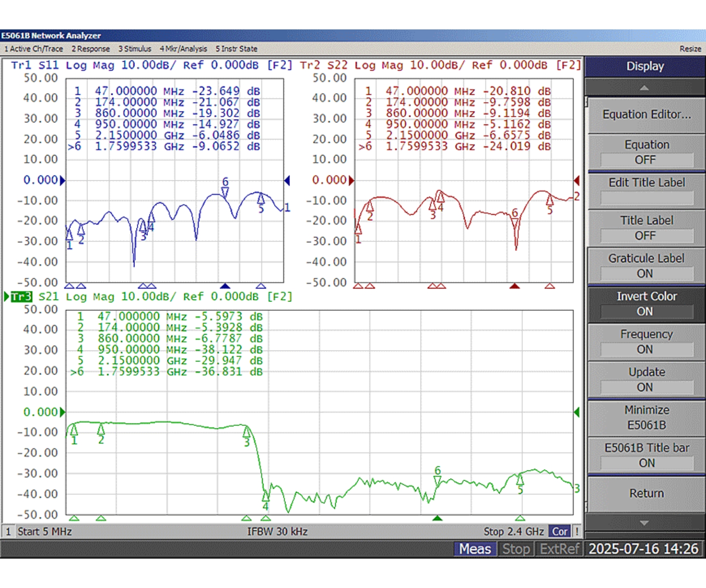Open the Equation Editor dialog
This screenshot has width=706, height=588.
[x=646, y=114]
